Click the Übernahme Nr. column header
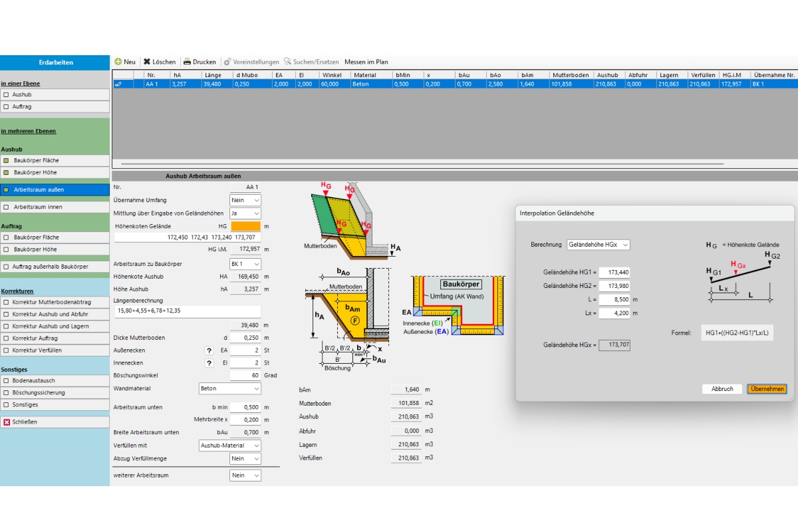 click(774, 75)
